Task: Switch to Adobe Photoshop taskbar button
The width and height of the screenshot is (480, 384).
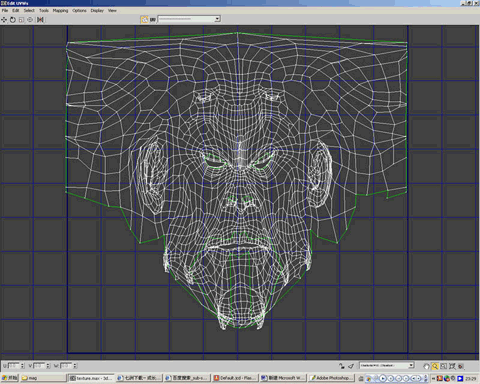Action: pyautogui.click(x=331, y=378)
